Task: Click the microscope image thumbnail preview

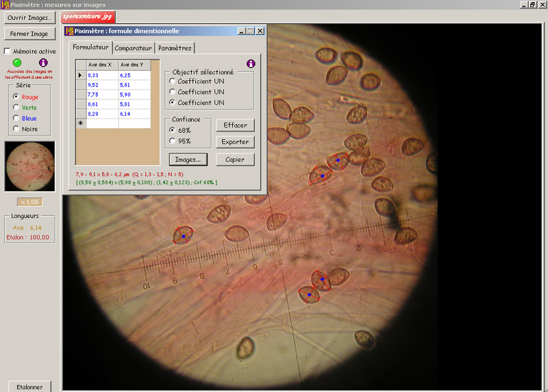Action: pos(29,167)
